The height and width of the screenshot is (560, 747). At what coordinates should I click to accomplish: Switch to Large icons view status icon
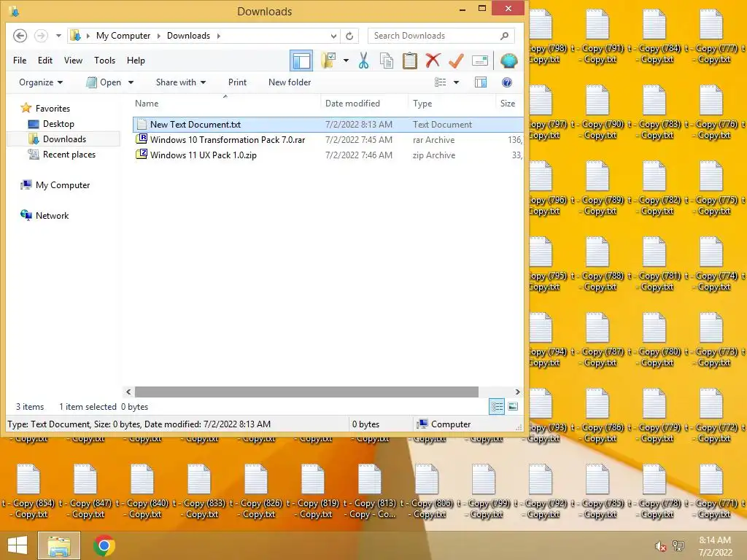513,407
